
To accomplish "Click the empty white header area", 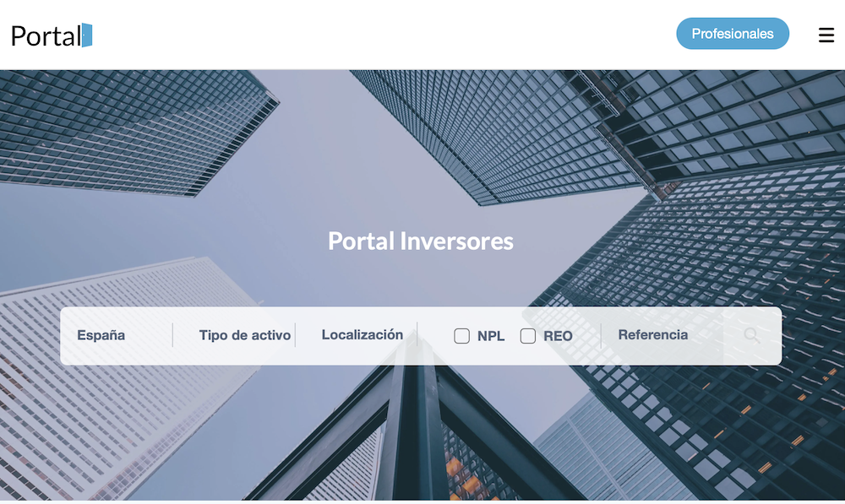I will 380,34.
